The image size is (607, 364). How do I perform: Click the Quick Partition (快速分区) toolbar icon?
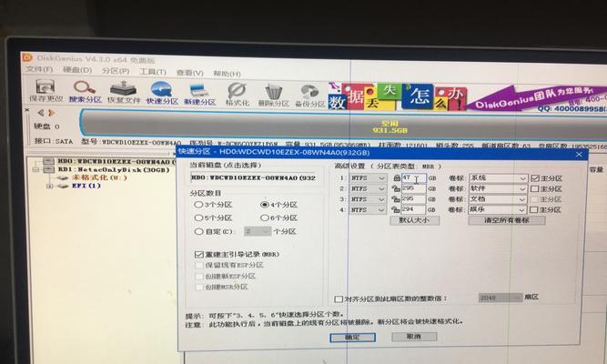coord(162,93)
